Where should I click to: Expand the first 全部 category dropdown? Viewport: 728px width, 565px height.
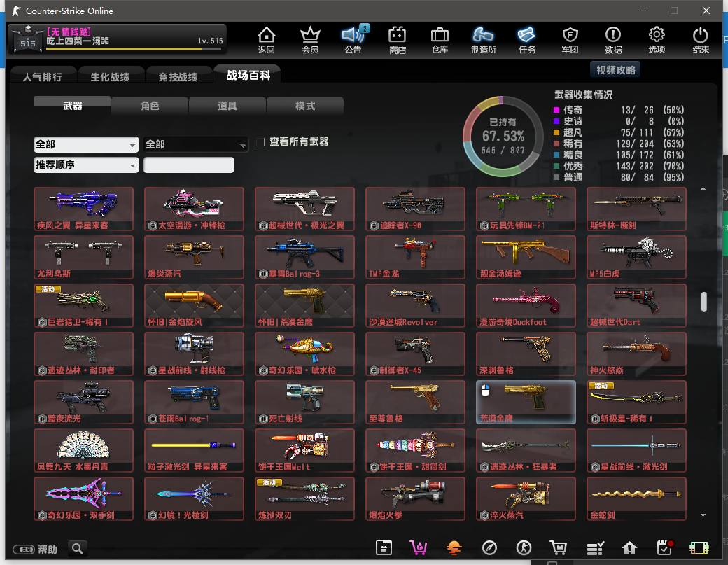86,144
